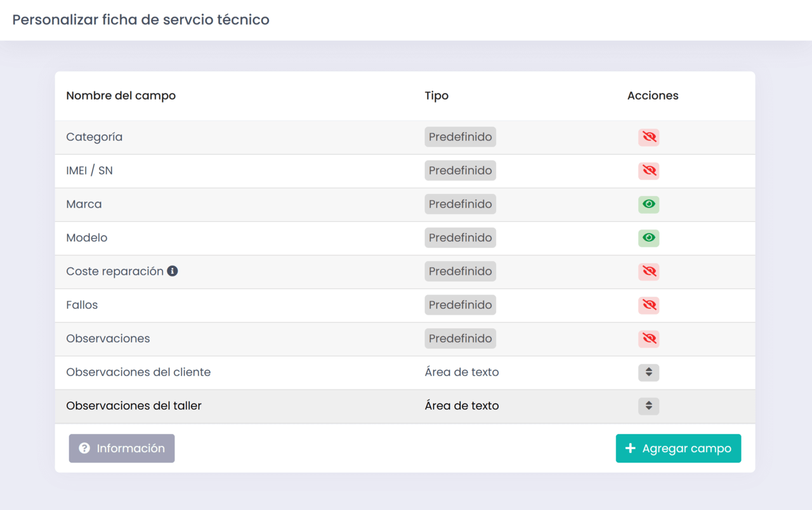Image resolution: width=812 pixels, height=510 pixels.
Task: Click the Agregar campo button
Action: coord(678,448)
